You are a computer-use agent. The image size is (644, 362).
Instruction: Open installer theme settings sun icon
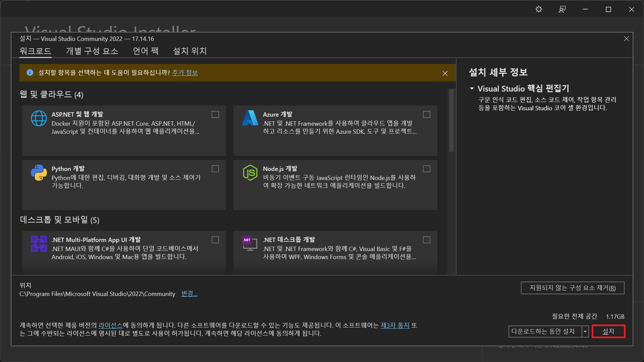[x=539, y=9]
